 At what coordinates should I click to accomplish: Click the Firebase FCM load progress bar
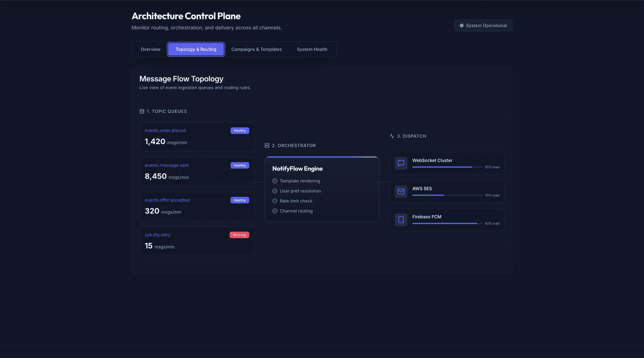pyautogui.click(x=446, y=223)
